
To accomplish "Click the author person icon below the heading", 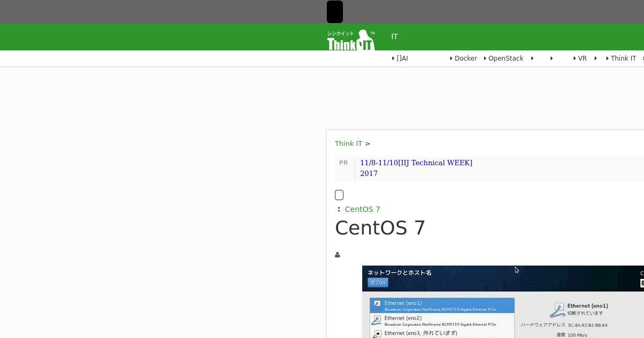I will tap(338, 255).
